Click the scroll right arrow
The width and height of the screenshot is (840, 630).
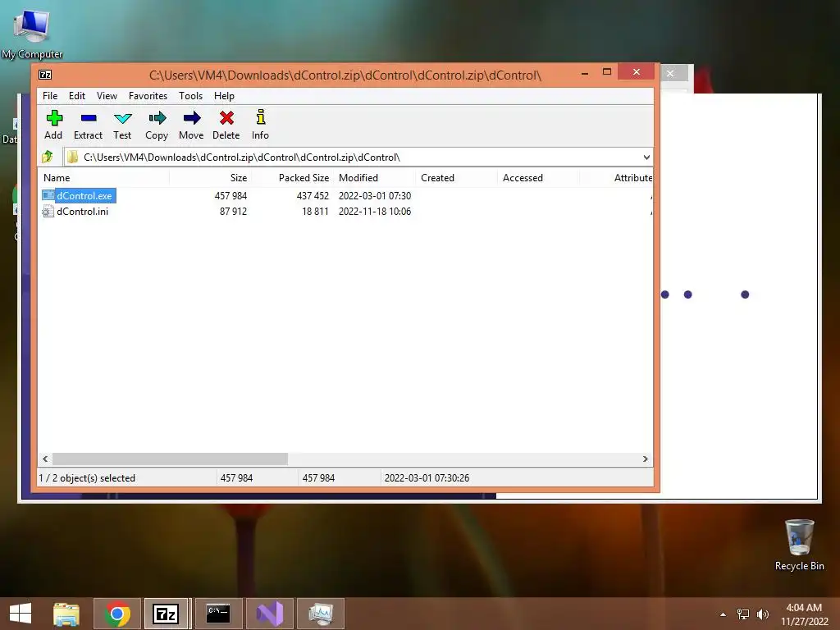pyautogui.click(x=645, y=459)
